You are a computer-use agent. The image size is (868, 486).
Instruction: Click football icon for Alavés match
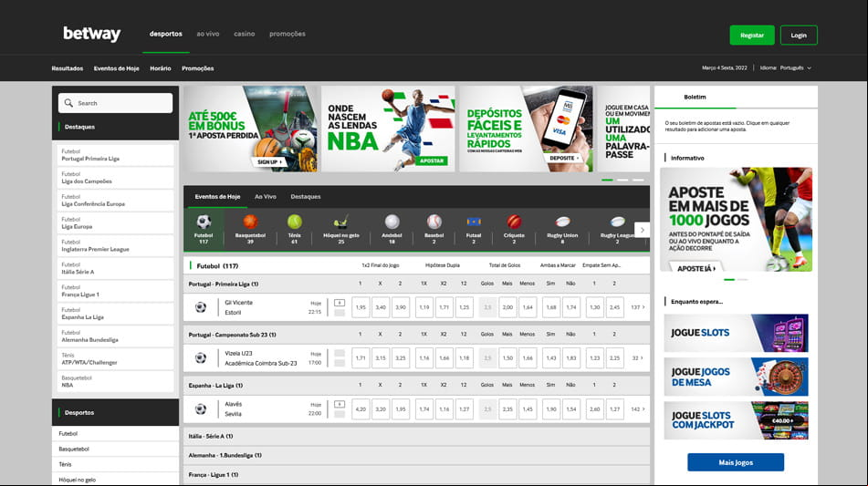tap(201, 408)
